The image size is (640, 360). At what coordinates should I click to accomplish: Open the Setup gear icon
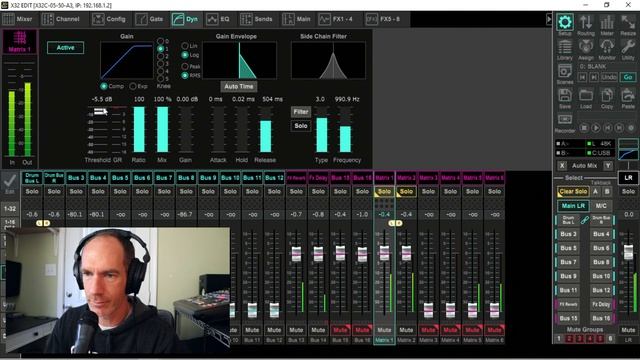pyautogui.click(x=564, y=22)
